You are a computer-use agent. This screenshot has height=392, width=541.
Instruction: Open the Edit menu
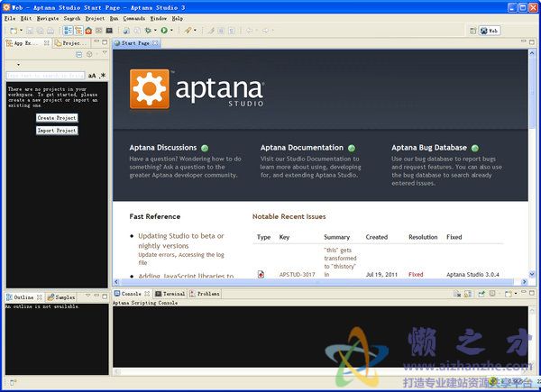coord(26,18)
